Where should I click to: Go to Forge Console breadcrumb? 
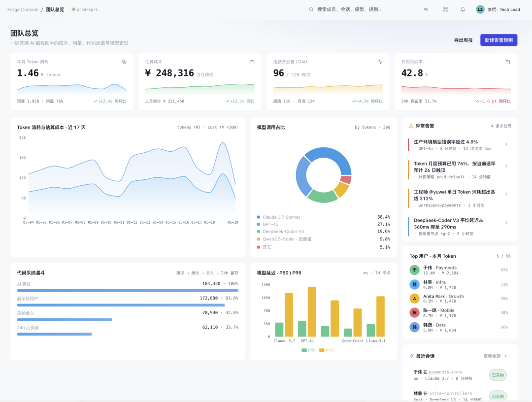[23, 9]
